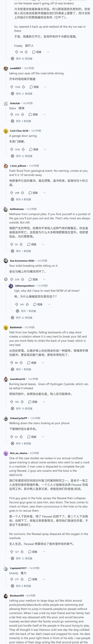Viewport: 93px width, 644px height.
Task: Open soundman32's username link
Action: pos(18,379)
